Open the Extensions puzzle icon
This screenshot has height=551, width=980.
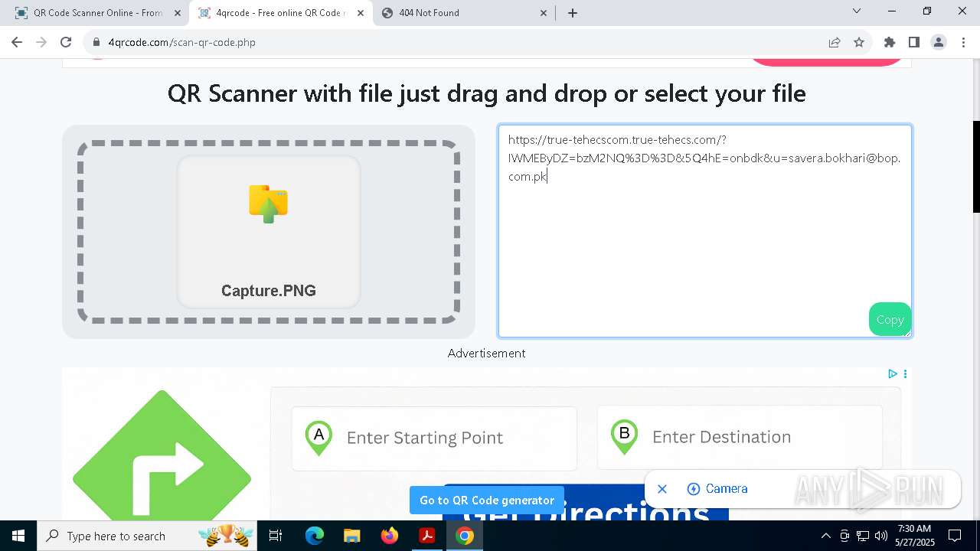890,42
